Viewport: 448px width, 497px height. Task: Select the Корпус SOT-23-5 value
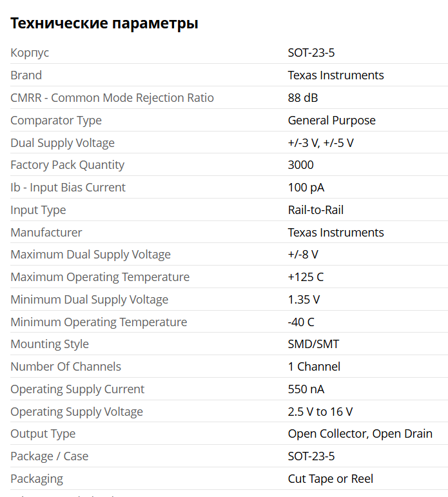click(311, 53)
